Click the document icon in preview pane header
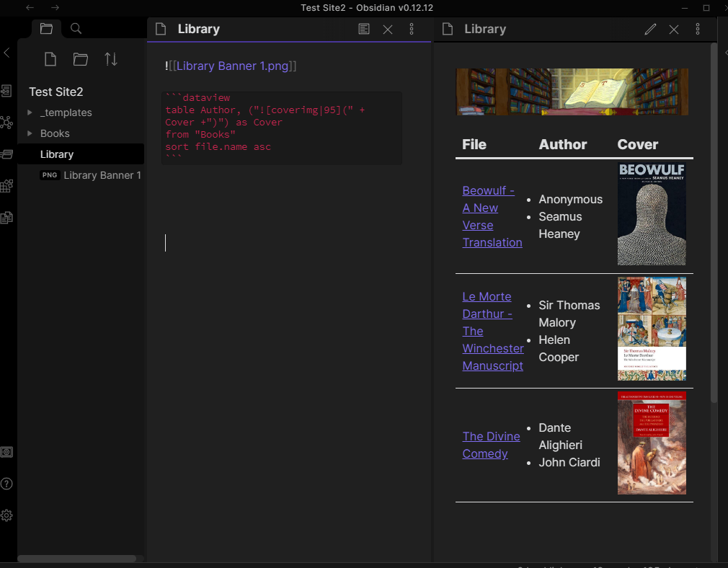 [448, 30]
